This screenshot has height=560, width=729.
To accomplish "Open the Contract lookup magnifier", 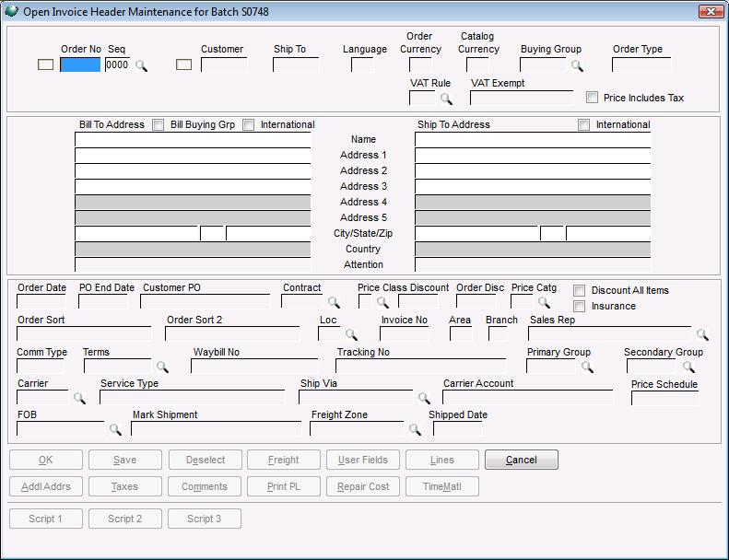I will [334, 302].
